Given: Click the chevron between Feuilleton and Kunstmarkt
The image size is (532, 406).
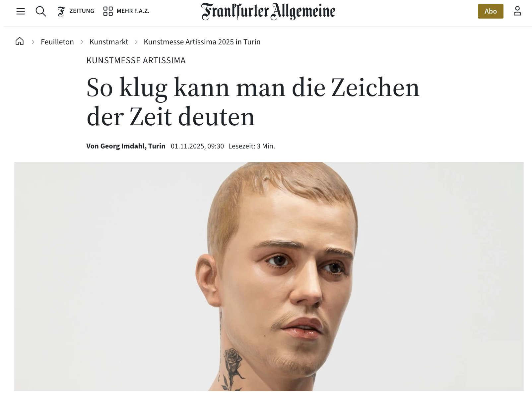Looking at the screenshot, I should click(x=82, y=42).
